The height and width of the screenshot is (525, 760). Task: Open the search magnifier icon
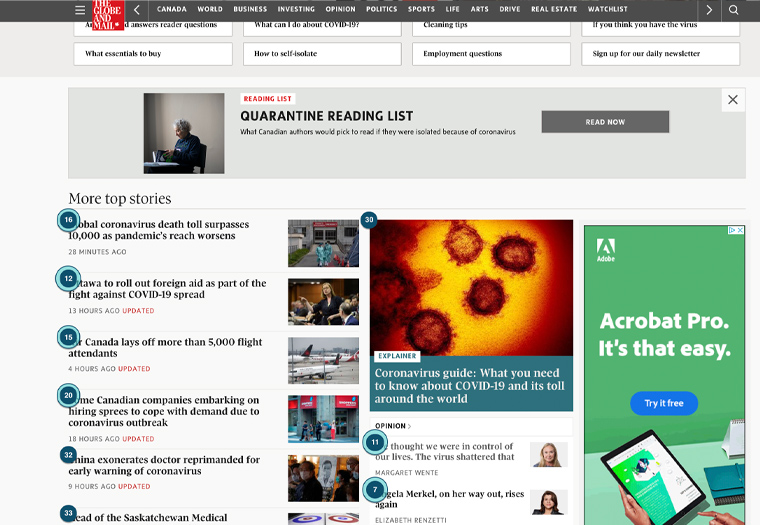(733, 10)
